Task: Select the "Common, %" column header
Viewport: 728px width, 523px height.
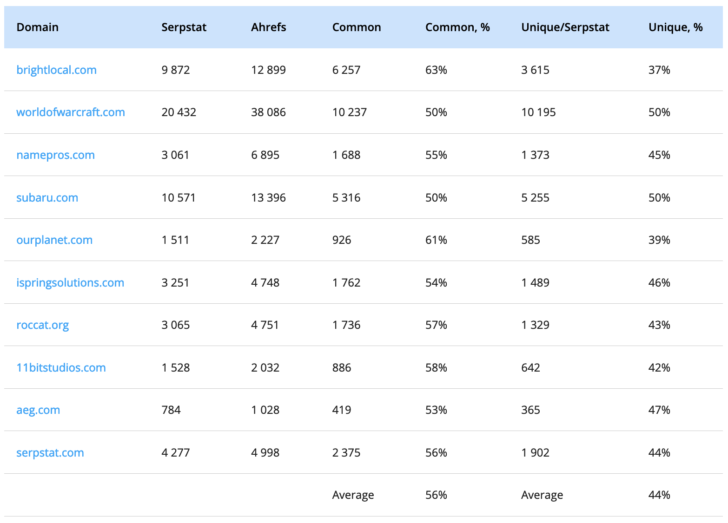Action: point(457,27)
